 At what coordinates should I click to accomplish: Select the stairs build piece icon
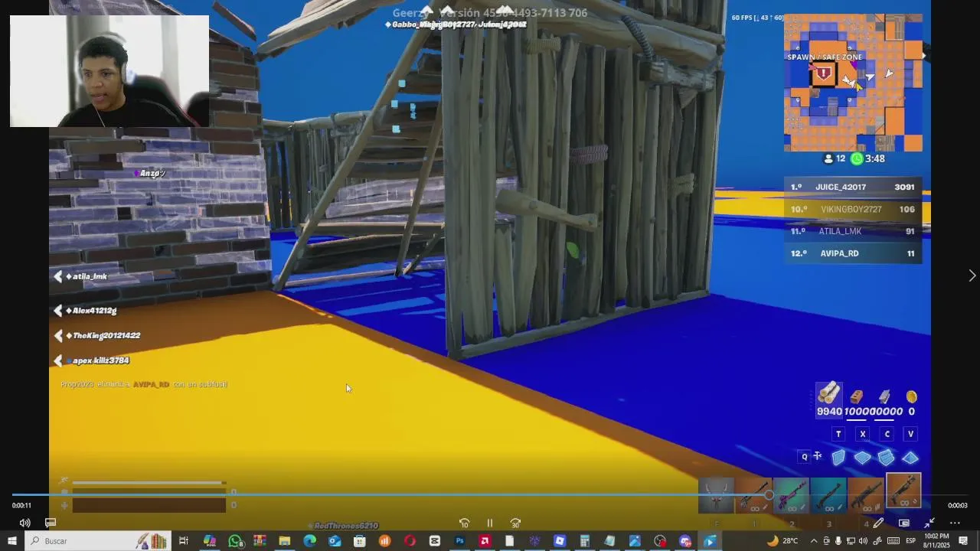click(887, 458)
